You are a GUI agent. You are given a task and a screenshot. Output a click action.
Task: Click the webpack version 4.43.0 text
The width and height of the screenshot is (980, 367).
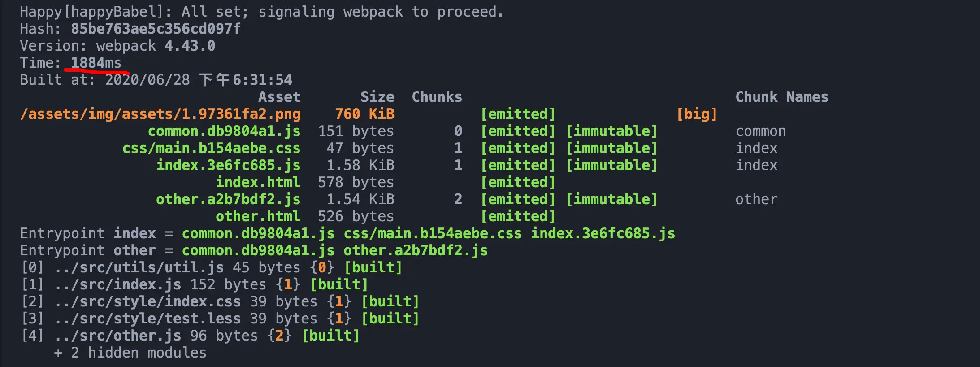click(190, 46)
